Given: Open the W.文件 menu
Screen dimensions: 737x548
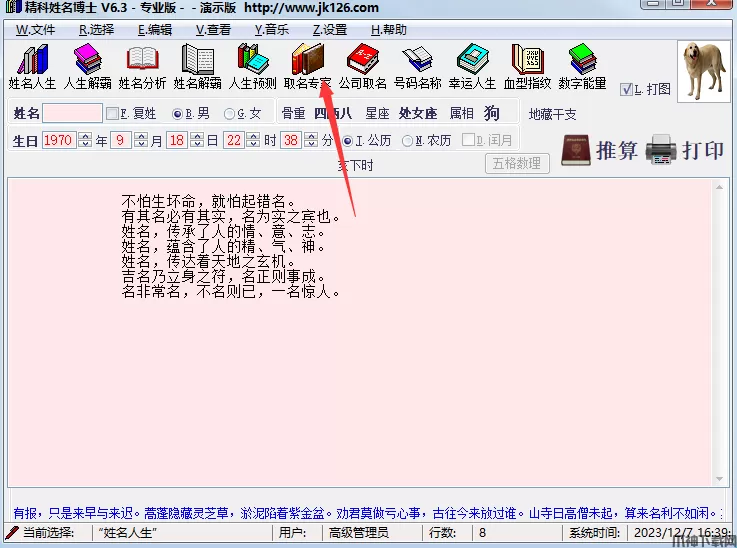Looking at the screenshot, I should click(36, 30).
